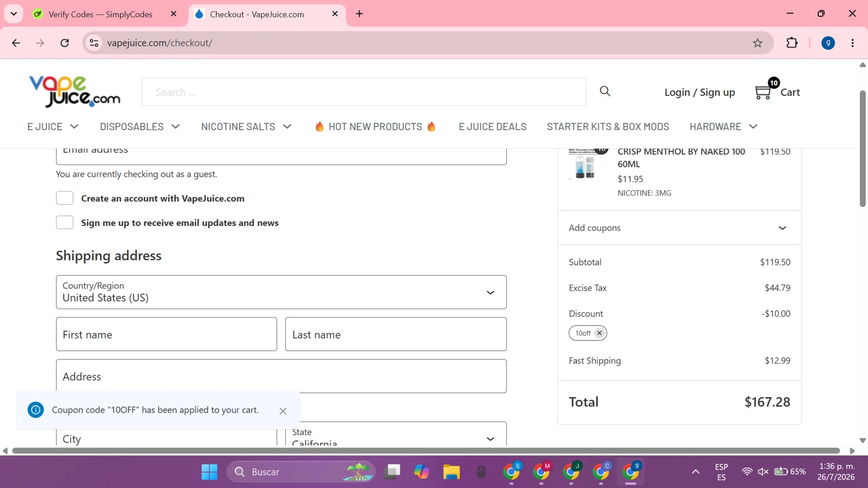Click the Email address field
Image resolution: width=868 pixels, height=488 pixels.
pyautogui.click(x=281, y=156)
